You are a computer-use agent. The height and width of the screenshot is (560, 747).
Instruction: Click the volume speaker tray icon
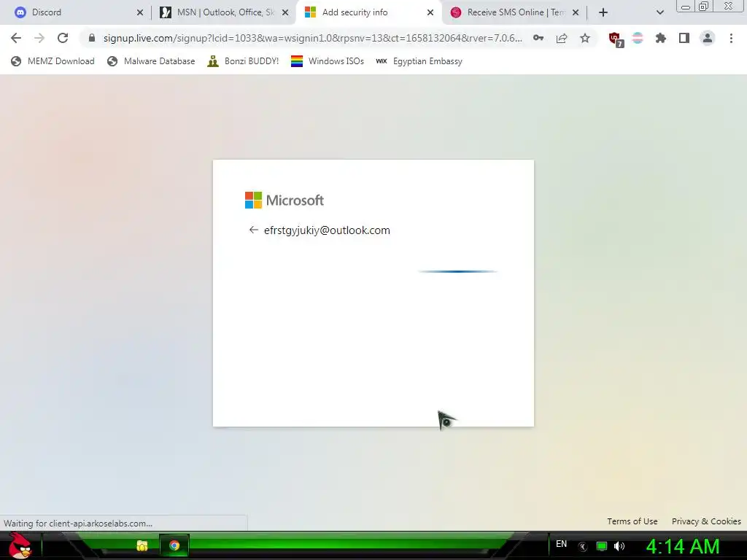619,546
